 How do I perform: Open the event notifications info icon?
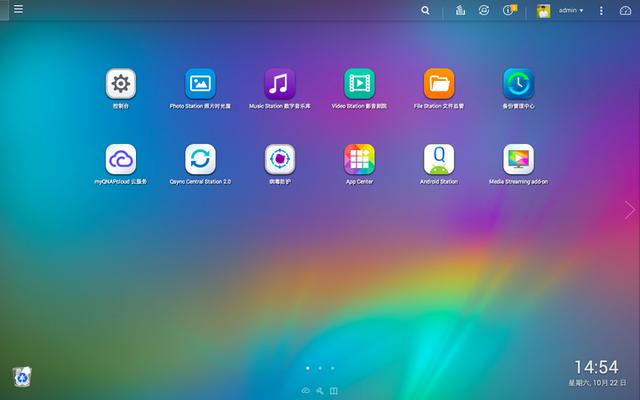click(x=510, y=10)
